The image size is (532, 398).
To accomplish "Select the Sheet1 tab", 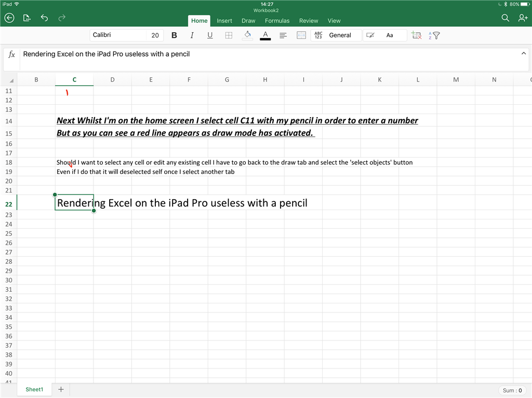I will point(34,390).
